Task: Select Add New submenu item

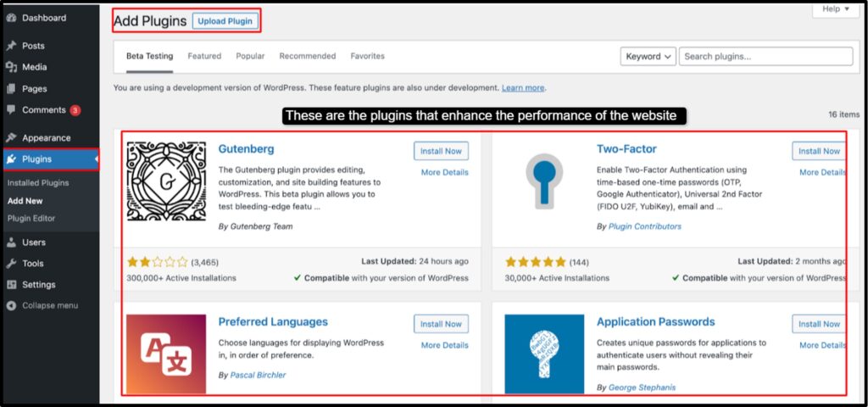Action: [25, 201]
